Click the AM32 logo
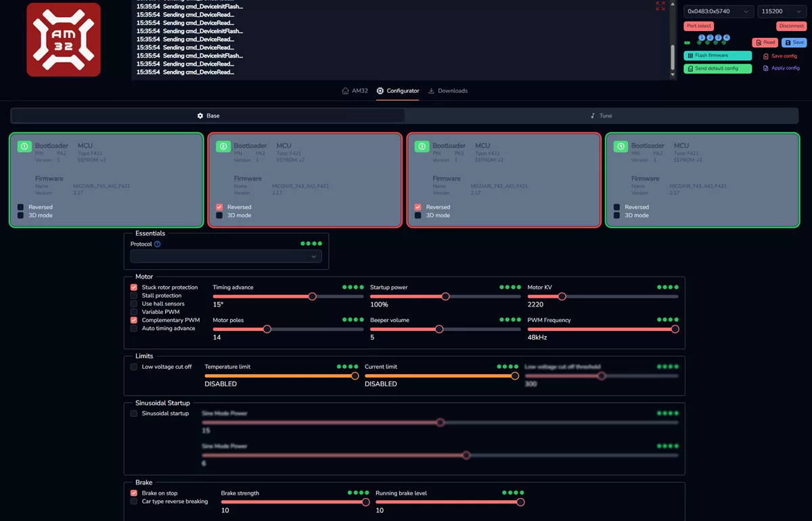The image size is (812, 521). click(x=64, y=39)
